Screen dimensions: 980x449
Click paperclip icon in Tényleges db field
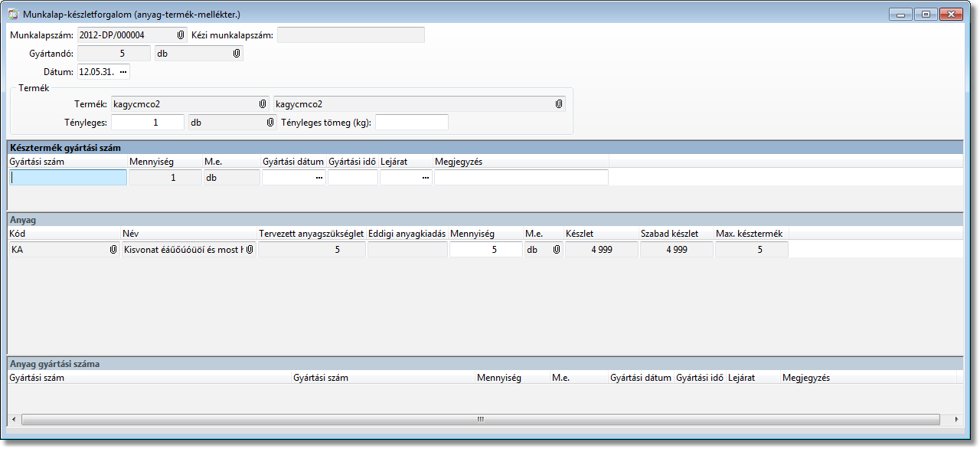pos(270,122)
